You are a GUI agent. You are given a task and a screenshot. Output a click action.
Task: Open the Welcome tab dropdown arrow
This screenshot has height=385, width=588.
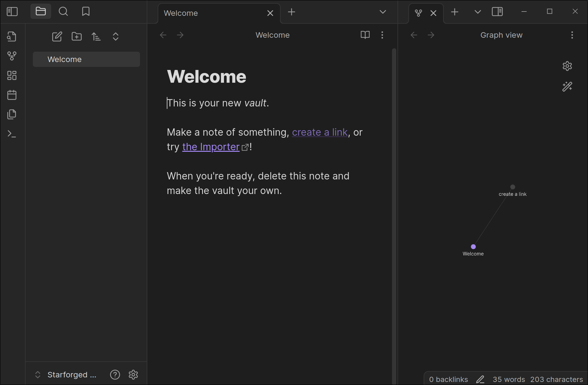click(x=383, y=12)
